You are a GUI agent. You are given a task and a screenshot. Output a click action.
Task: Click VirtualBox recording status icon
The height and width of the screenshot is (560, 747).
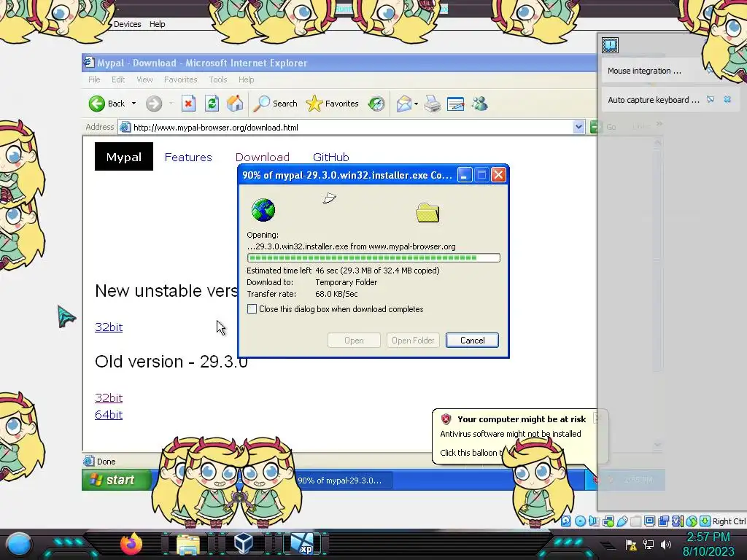coord(663,521)
